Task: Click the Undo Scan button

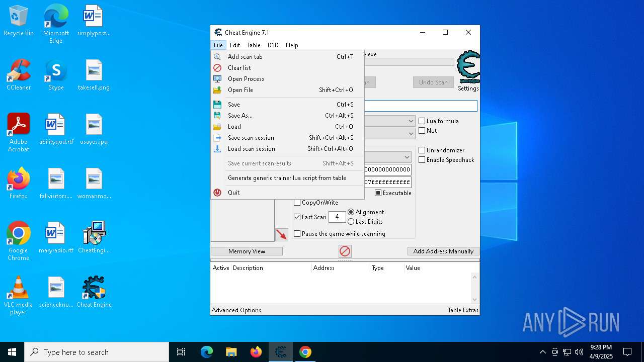Action: tap(433, 82)
